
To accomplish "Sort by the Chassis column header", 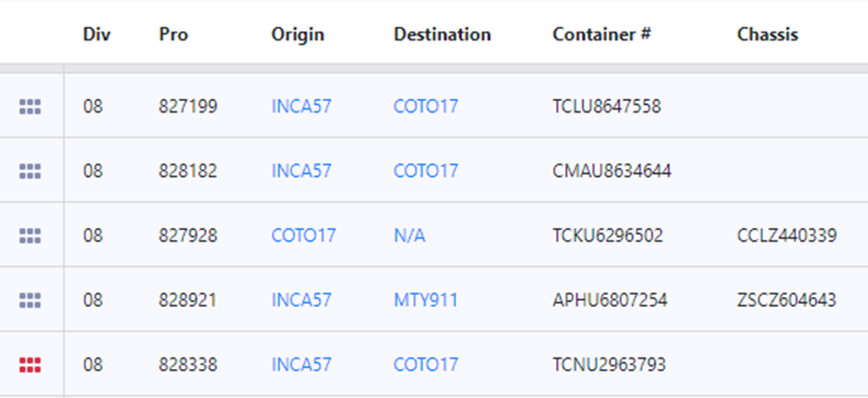I will 767,35.
